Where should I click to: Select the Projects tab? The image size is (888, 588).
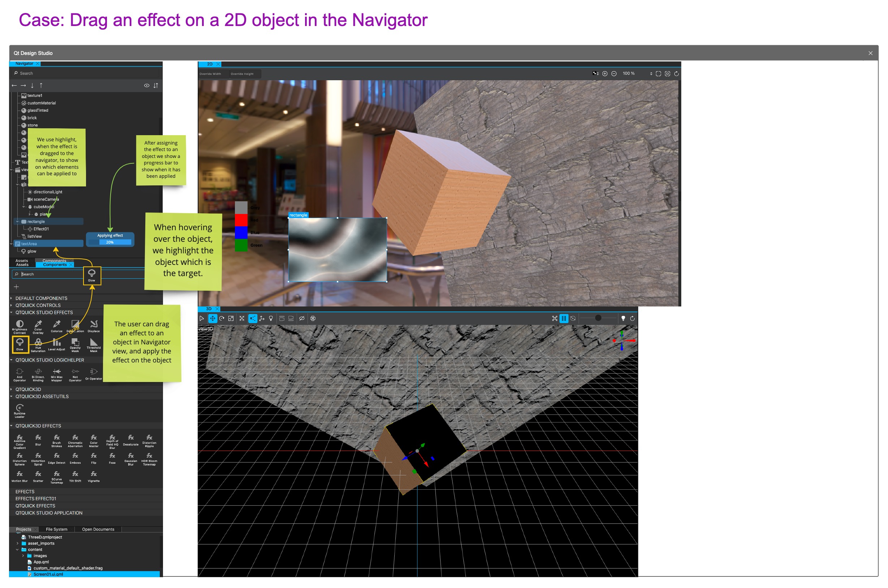pyautogui.click(x=23, y=529)
